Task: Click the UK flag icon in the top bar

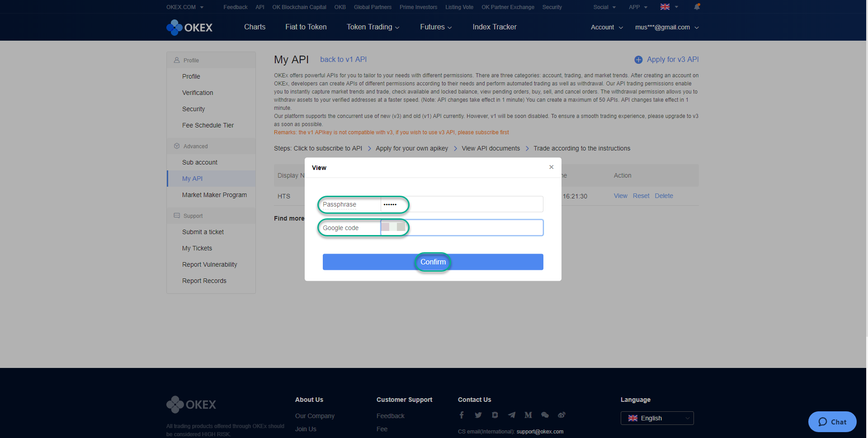Action: tap(664, 7)
